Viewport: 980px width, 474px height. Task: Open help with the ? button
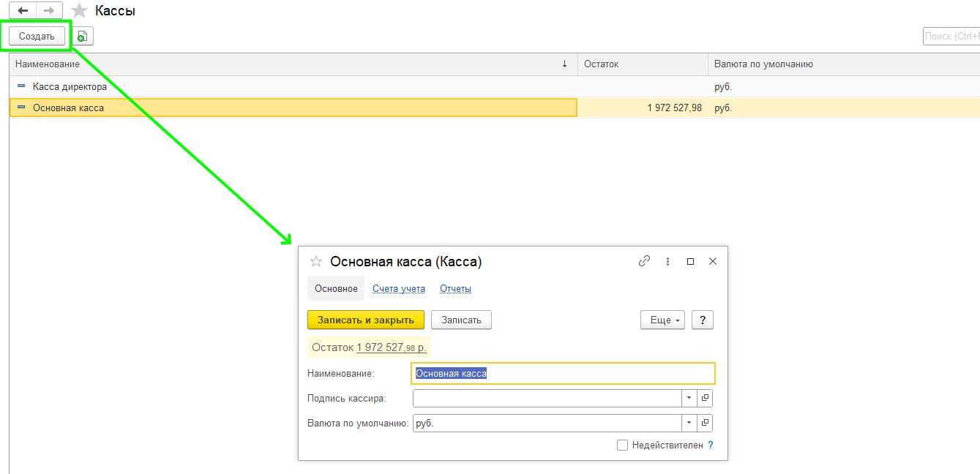pos(703,320)
